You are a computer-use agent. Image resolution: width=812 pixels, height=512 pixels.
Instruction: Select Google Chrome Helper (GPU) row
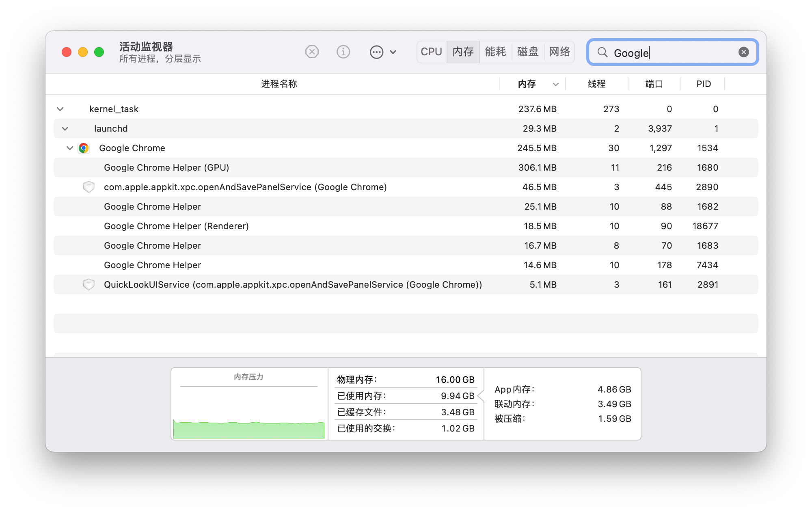406,167
